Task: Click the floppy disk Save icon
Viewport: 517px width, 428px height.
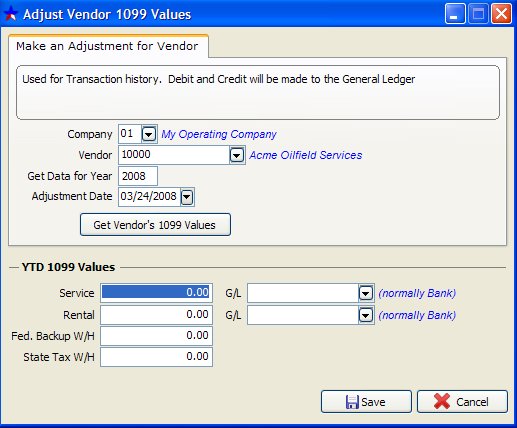Action: pos(352,402)
